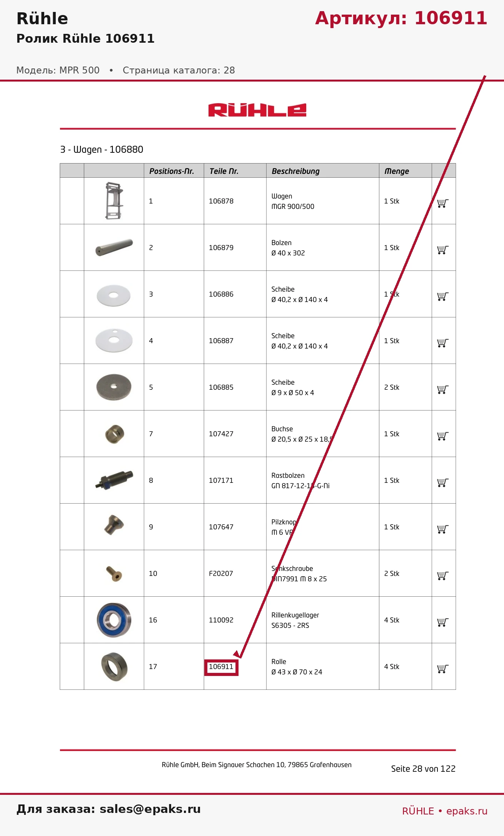Add Bolzen 106879 to cart
Image resolution: width=504 pixels, height=836 pixels.
tap(443, 250)
